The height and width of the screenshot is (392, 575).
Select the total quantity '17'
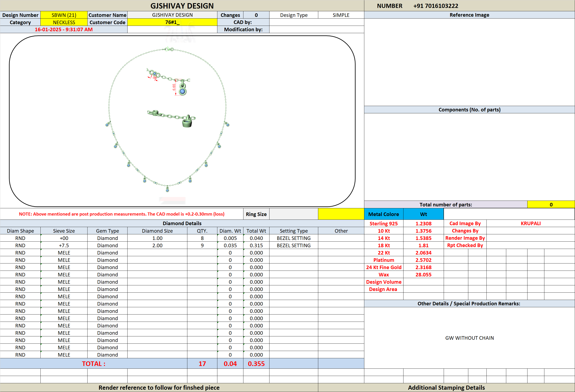[x=202, y=364]
